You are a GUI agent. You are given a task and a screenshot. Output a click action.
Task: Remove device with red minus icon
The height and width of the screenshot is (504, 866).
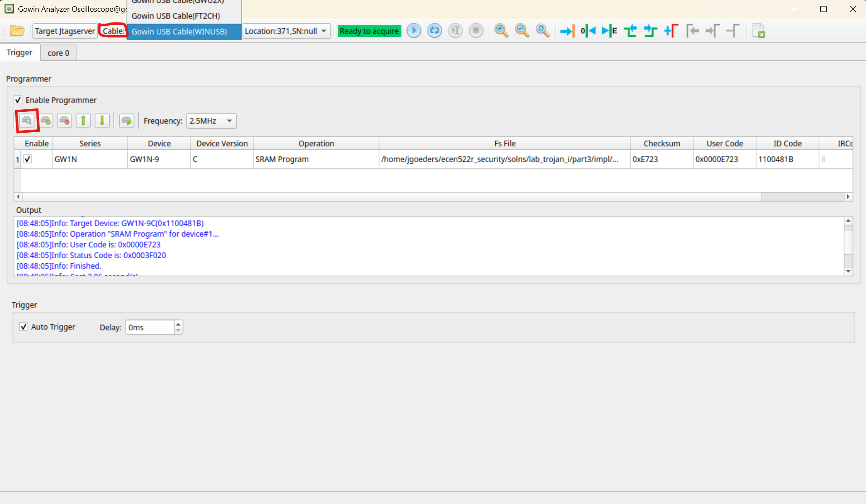[65, 121]
